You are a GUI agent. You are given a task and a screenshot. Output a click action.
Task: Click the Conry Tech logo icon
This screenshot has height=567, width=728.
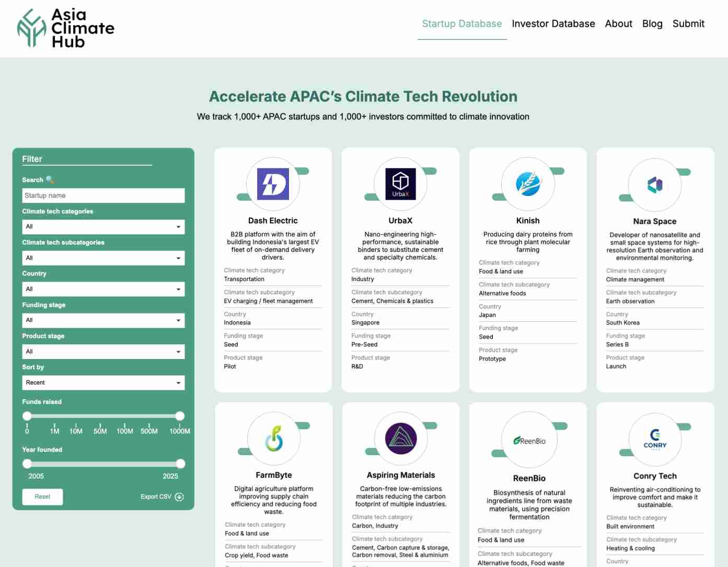655,439
